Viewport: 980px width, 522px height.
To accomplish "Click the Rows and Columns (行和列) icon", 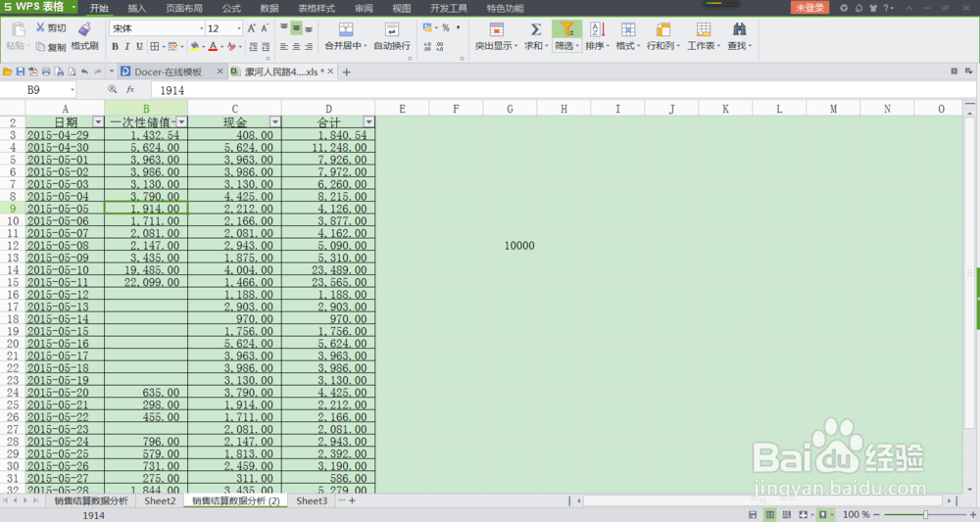I will click(x=663, y=29).
